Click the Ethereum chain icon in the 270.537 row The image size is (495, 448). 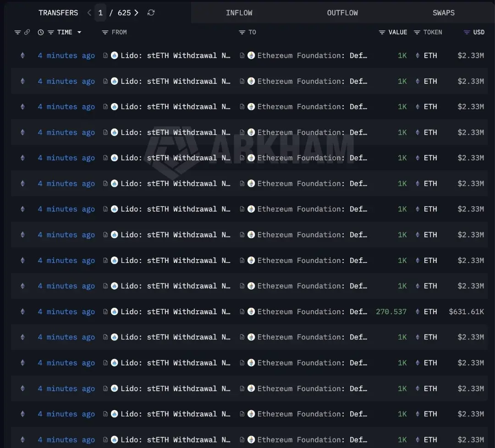[x=23, y=311]
